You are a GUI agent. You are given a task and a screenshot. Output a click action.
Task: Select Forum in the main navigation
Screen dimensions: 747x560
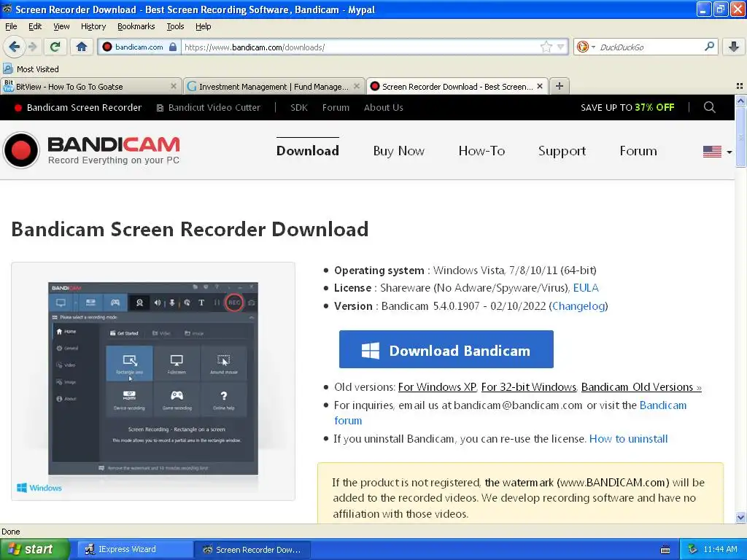click(638, 150)
